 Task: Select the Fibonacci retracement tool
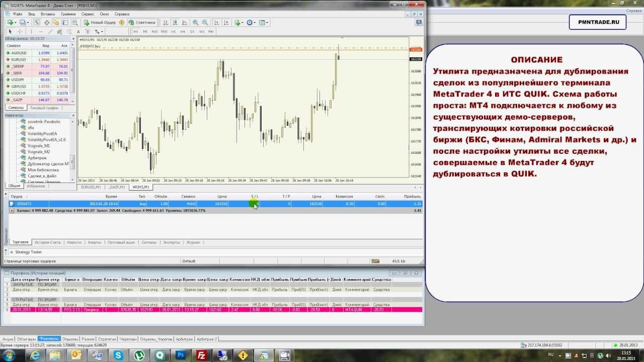point(69,32)
